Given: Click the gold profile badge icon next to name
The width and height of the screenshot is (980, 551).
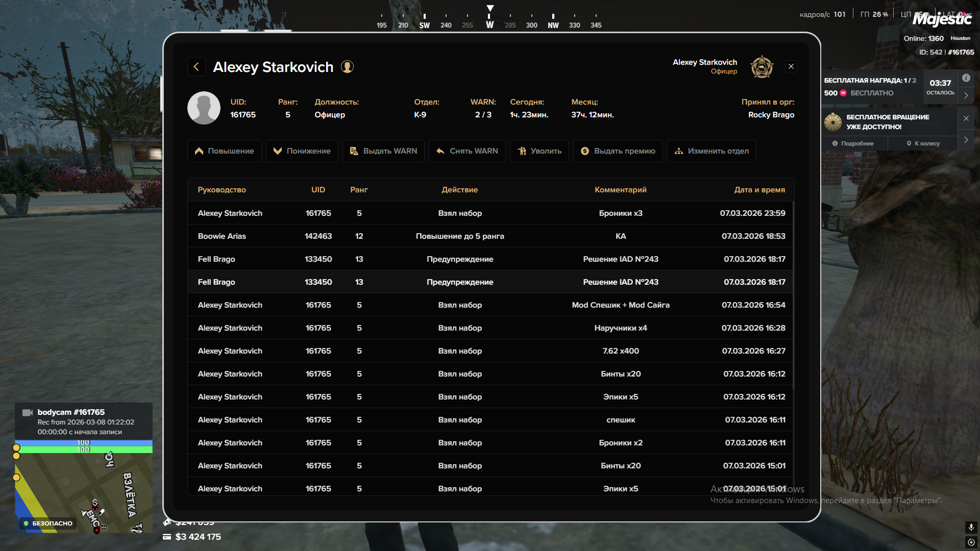Looking at the screenshot, I should 347,67.
